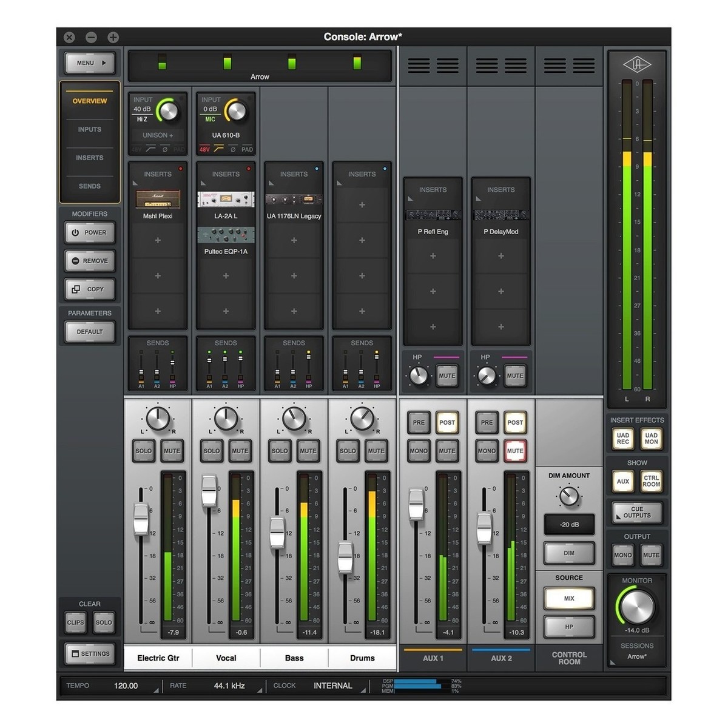The height and width of the screenshot is (728, 728).
Task: Expand the CUE OUTPUTS panel
Action: tap(637, 513)
